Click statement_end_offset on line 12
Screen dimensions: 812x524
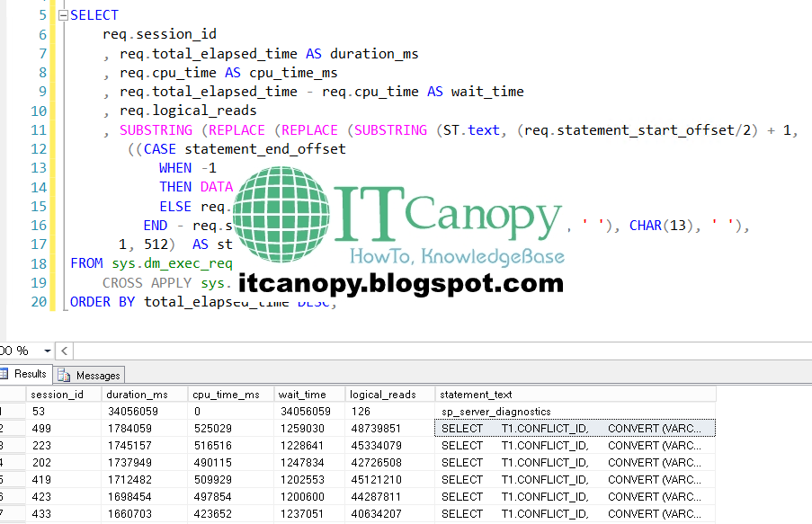pos(265,149)
